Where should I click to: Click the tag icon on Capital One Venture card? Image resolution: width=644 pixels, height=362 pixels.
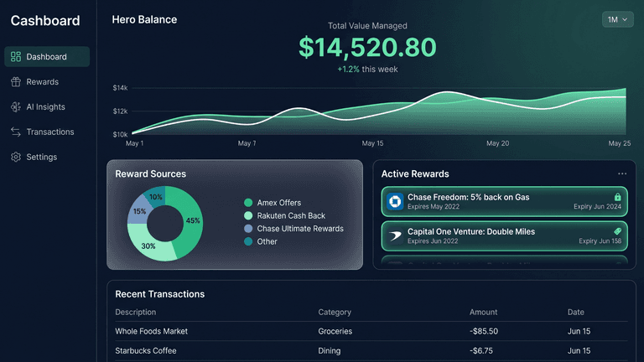click(x=617, y=231)
